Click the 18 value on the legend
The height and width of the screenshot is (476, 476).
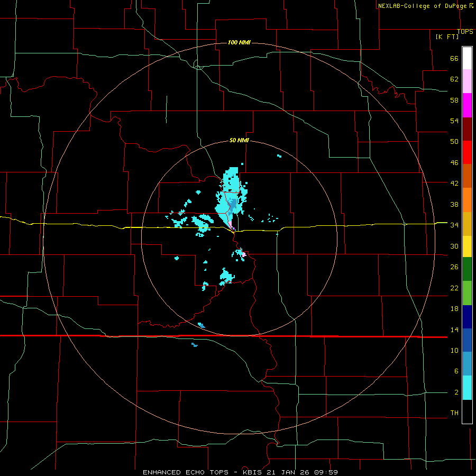coord(454,309)
